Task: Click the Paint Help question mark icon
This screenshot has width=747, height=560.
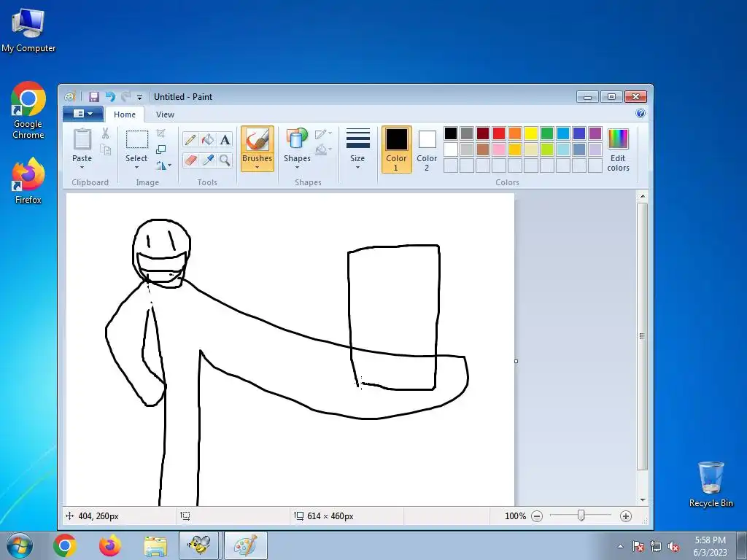Action: (640, 113)
